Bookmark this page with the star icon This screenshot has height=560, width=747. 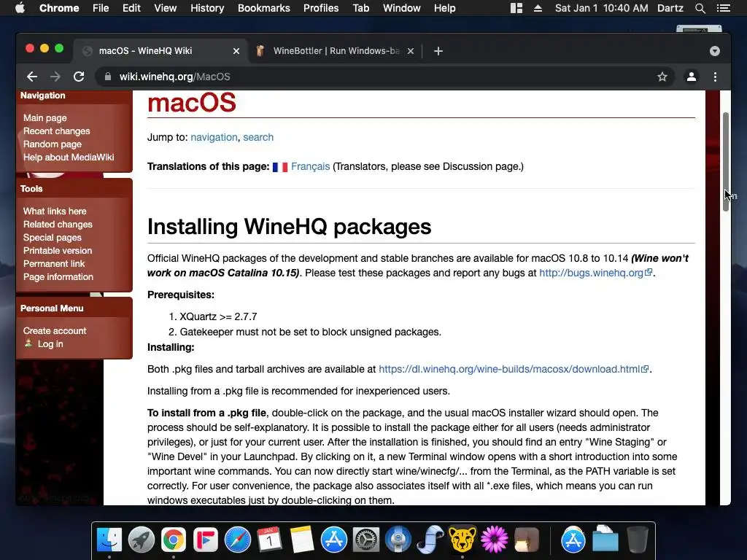click(662, 77)
